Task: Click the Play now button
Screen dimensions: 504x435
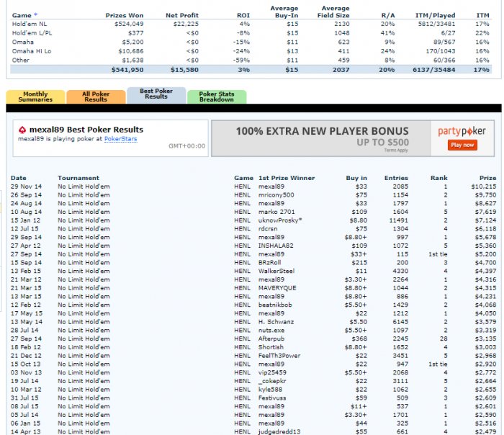Action: tap(462, 145)
